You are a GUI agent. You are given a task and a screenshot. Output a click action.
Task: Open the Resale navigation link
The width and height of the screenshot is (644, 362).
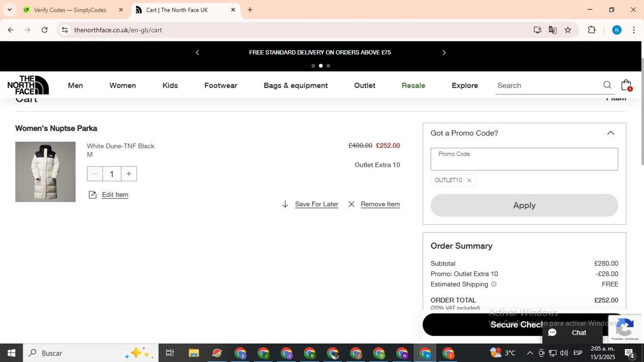point(413,85)
